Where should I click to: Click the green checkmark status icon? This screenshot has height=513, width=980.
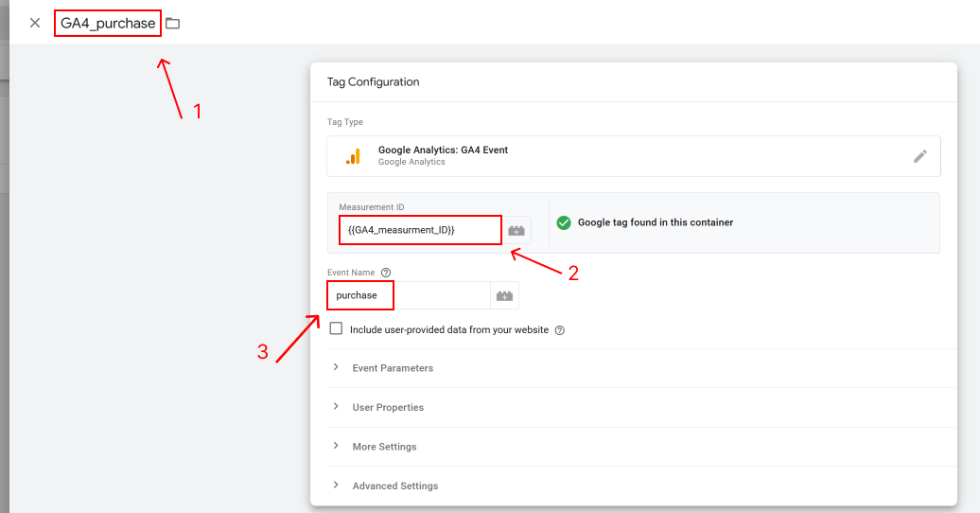coord(564,222)
